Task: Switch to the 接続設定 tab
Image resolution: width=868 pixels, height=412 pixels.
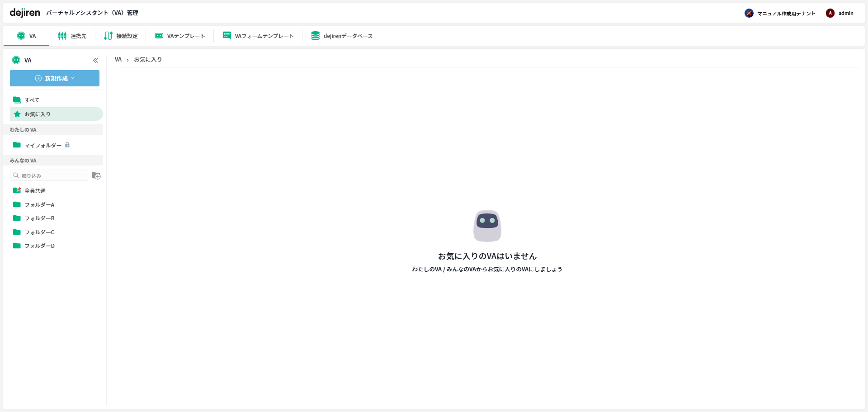Action: point(121,36)
